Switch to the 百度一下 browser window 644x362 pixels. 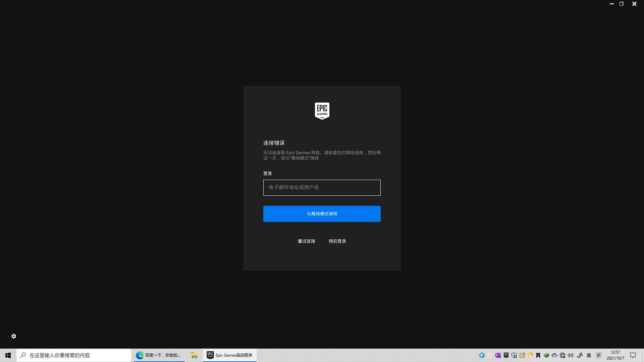pos(159,355)
